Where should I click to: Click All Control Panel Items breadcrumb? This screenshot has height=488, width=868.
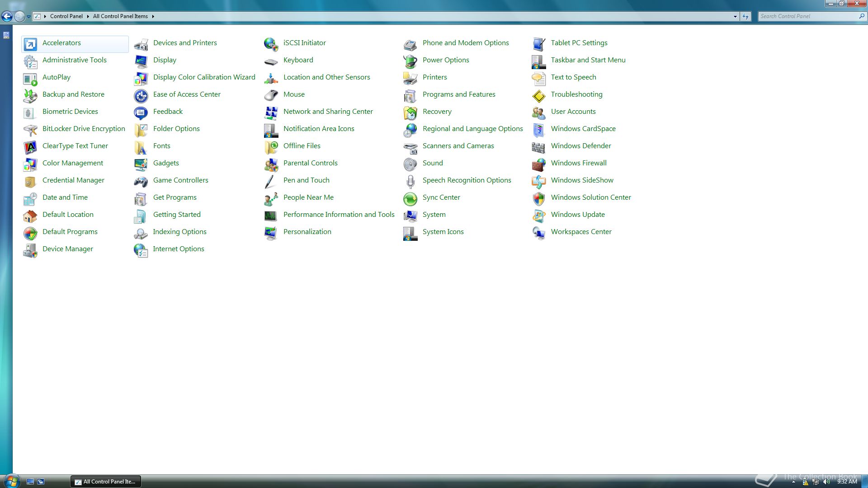coord(120,16)
